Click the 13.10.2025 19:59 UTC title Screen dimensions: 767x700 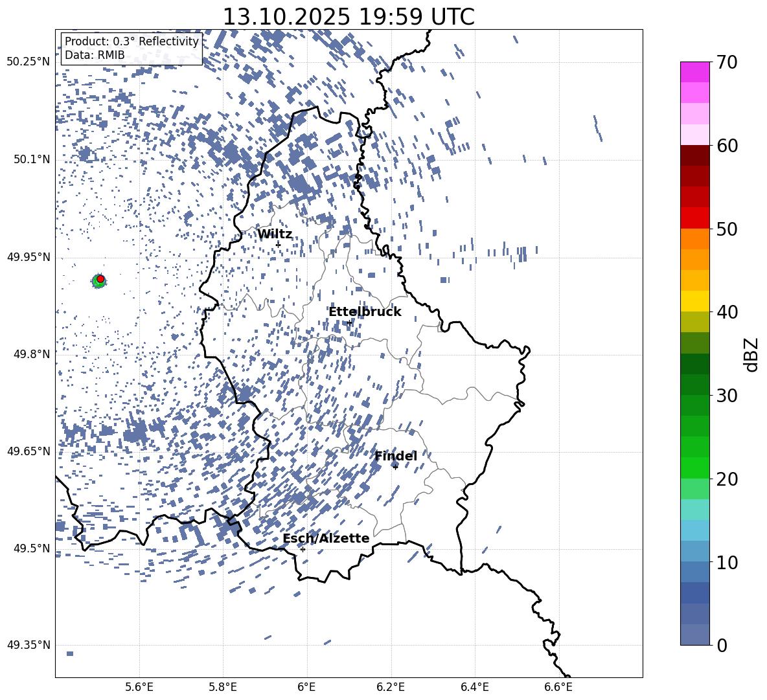pyautogui.click(x=349, y=17)
